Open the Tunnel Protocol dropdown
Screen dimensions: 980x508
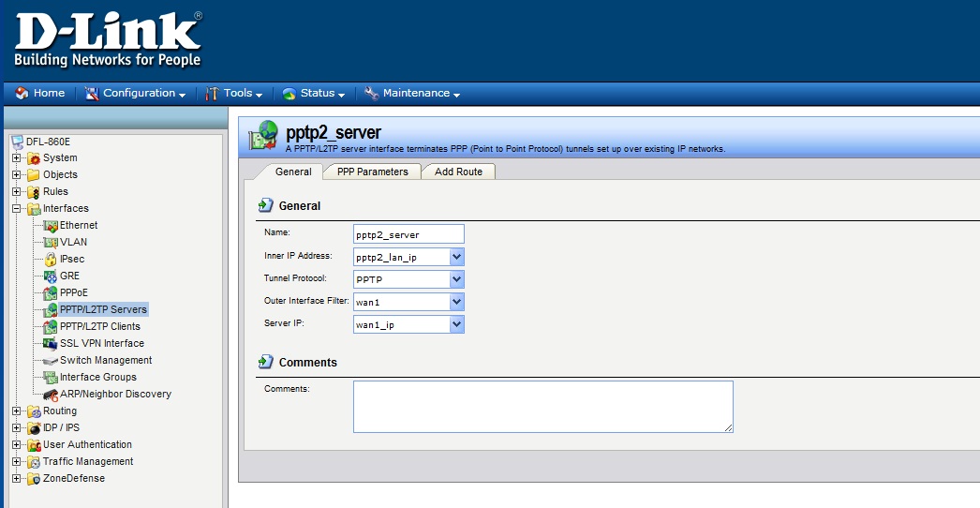coord(456,279)
